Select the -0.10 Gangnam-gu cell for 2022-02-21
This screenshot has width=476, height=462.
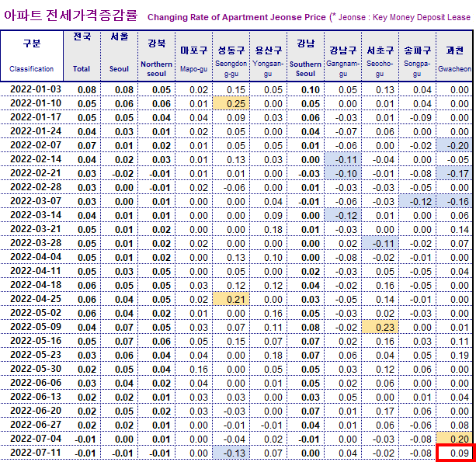(343, 173)
